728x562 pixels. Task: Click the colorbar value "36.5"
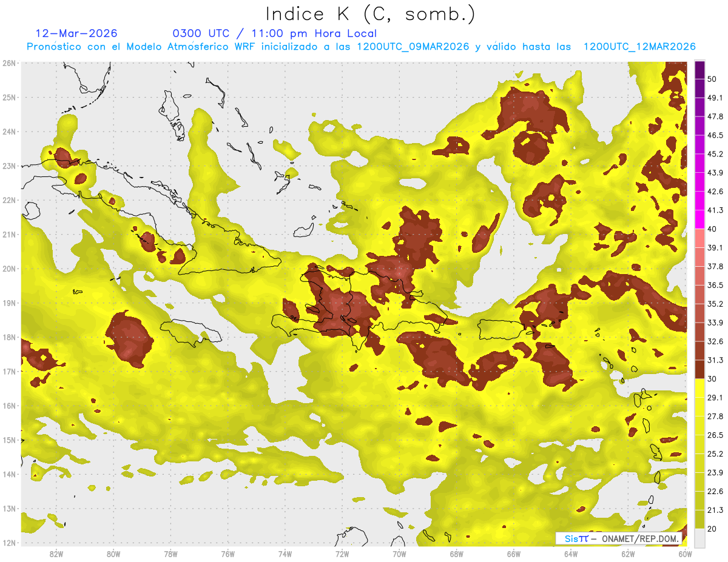click(715, 285)
